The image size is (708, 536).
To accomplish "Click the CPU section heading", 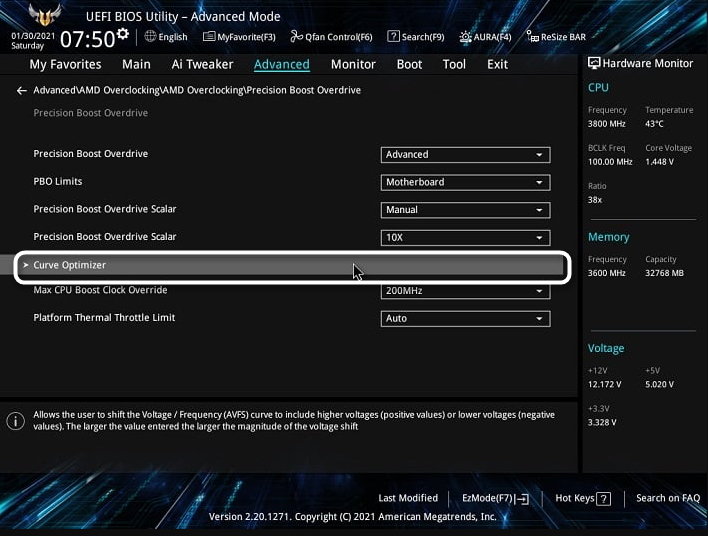I will pyautogui.click(x=598, y=88).
